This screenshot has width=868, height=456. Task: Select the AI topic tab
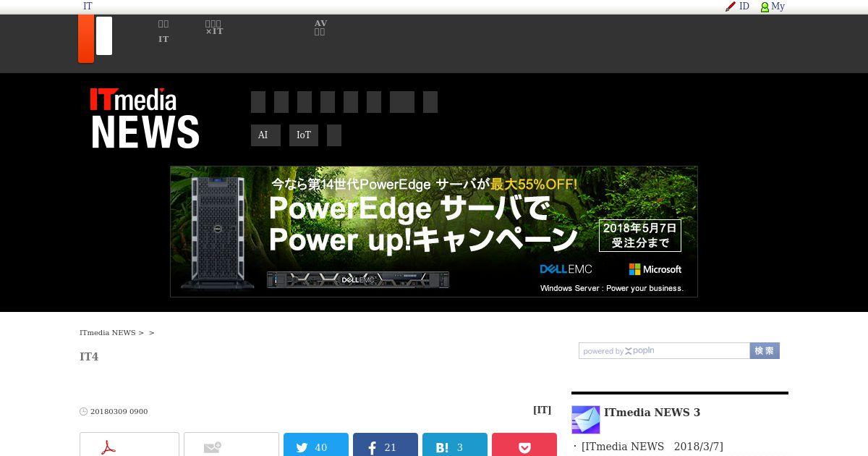click(x=265, y=135)
